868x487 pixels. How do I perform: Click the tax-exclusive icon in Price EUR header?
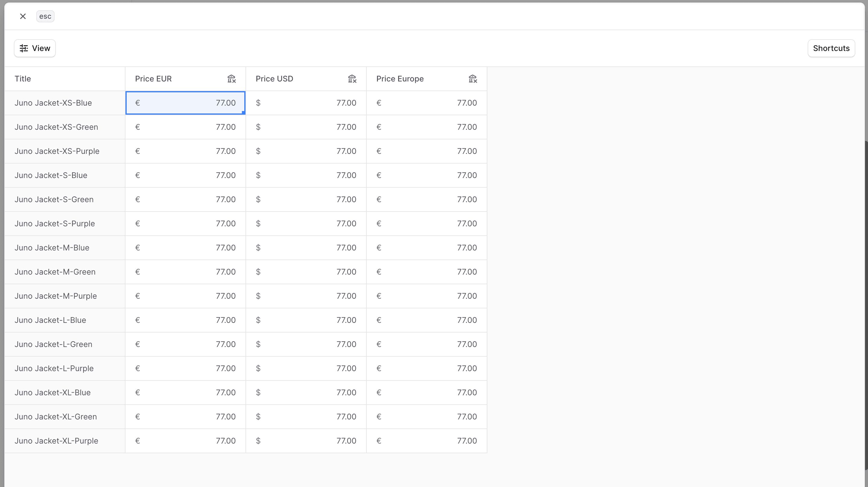tap(232, 79)
